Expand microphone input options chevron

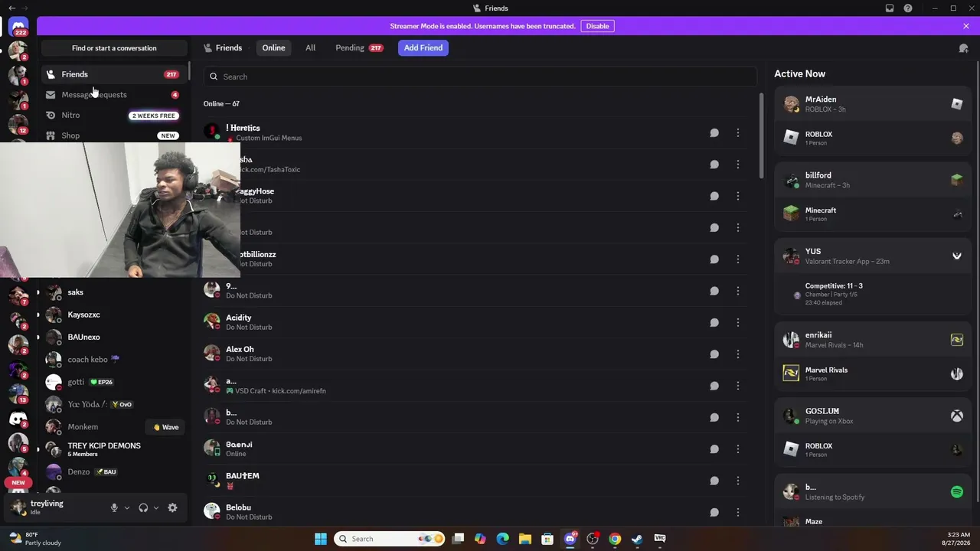pos(127,507)
